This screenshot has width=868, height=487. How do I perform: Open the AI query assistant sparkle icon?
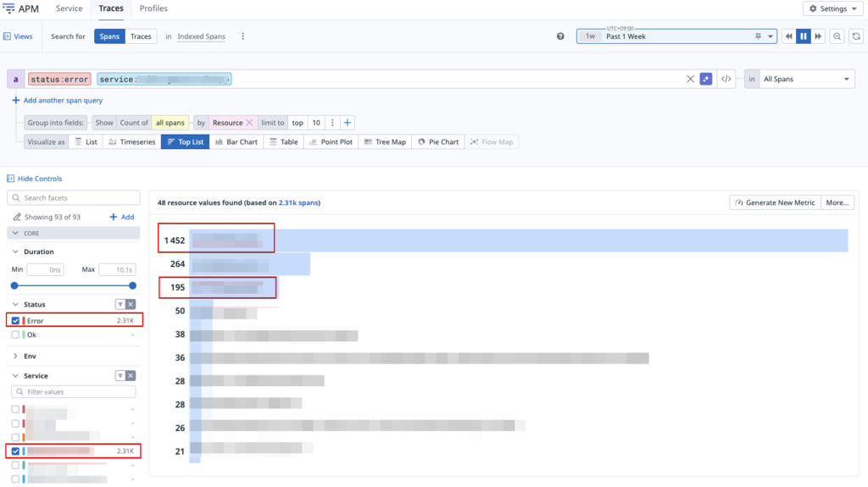click(706, 79)
